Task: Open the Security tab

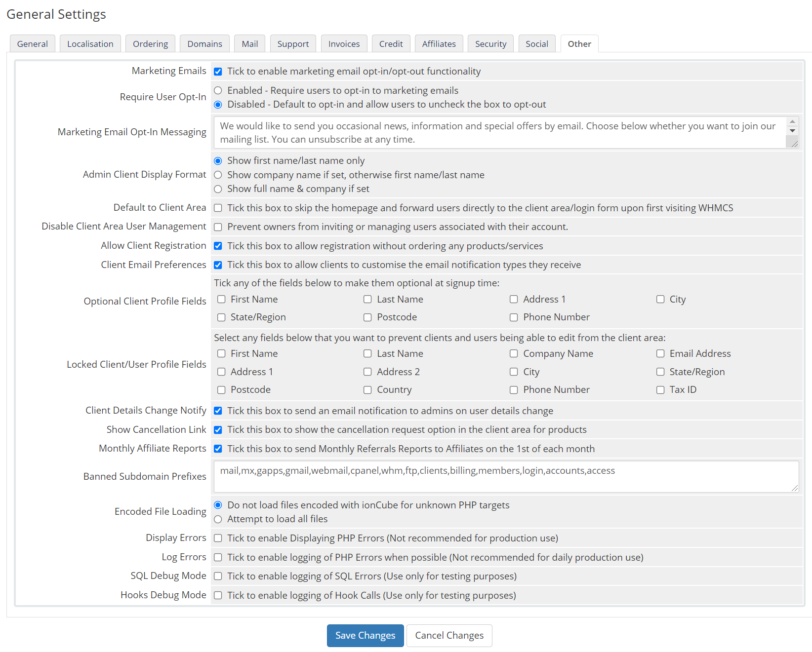Action: coord(490,44)
